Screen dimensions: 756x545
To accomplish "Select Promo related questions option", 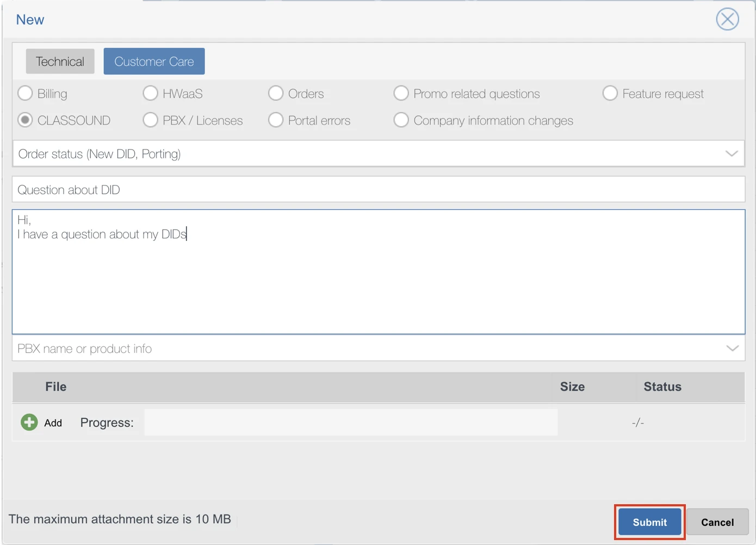I will pos(401,94).
